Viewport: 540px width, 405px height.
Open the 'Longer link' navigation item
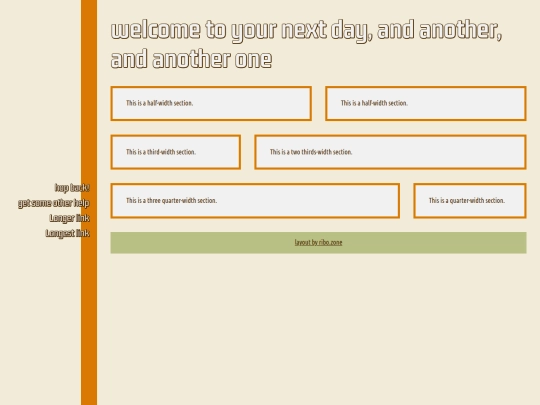[70, 218]
